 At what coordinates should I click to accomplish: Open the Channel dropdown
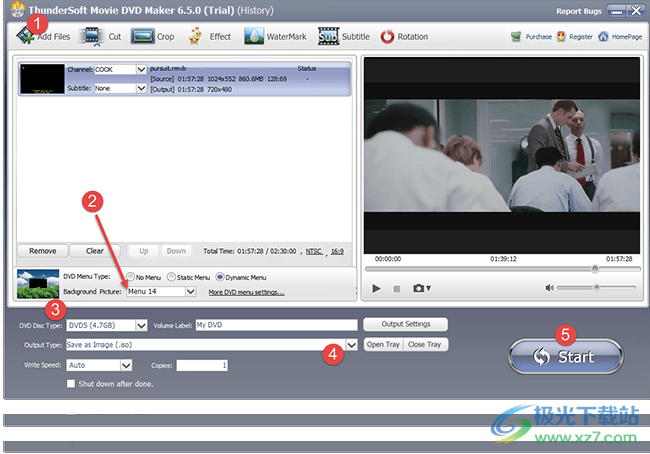141,70
